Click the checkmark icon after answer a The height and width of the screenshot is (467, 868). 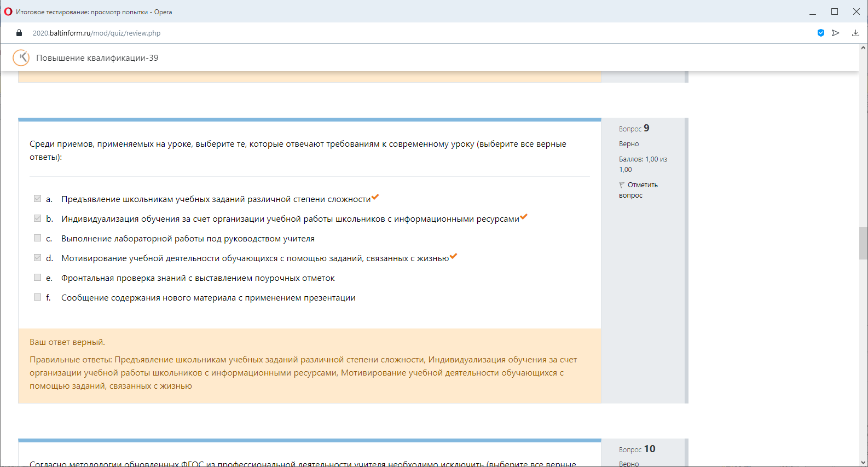tap(375, 197)
